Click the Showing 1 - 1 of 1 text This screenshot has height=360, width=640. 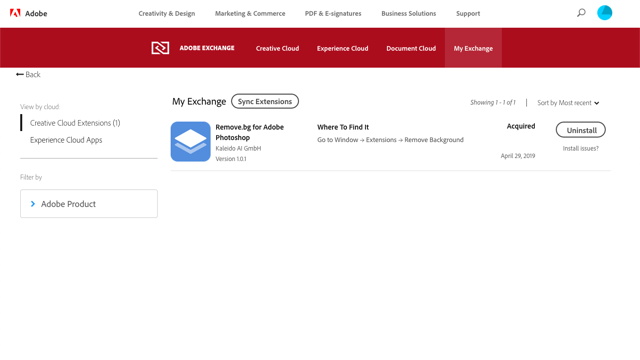493,102
